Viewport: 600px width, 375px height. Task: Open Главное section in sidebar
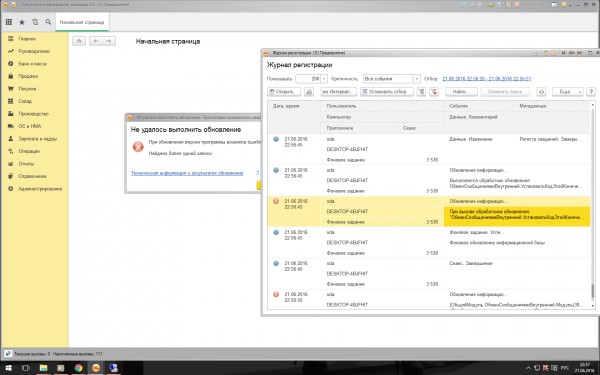27,39
